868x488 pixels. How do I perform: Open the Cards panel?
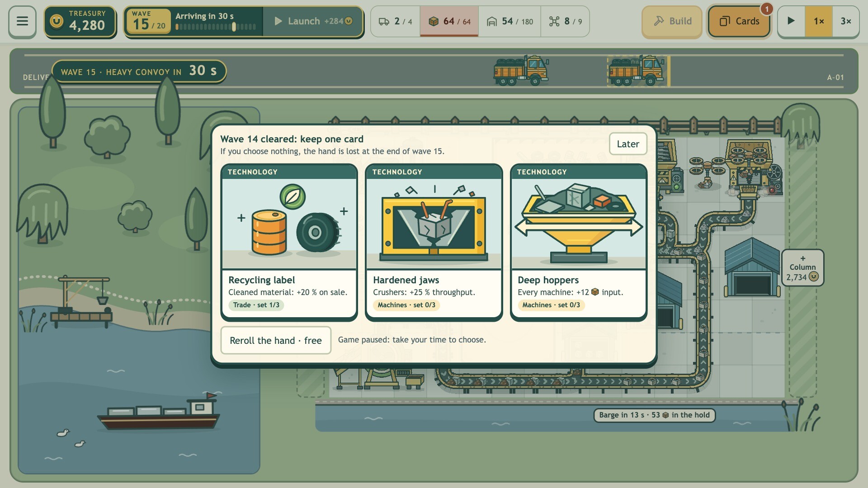(x=739, y=21)
